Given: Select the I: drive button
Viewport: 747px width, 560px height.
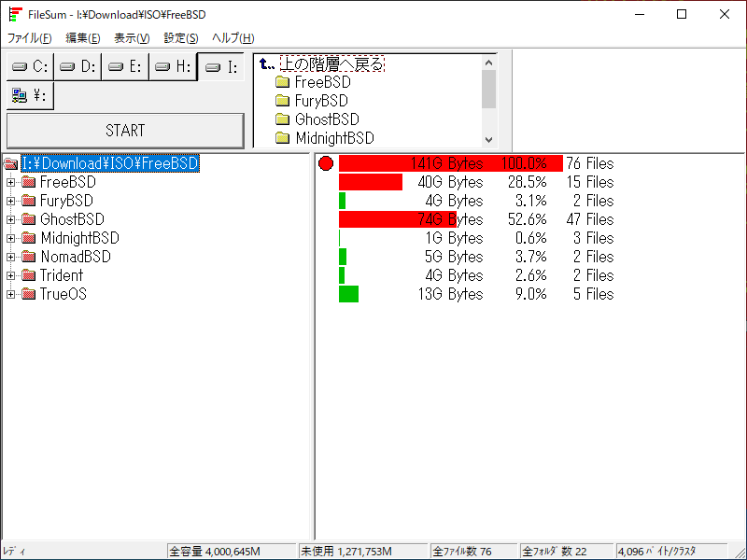Looking at the screenshot, I should tap(220, 66).
